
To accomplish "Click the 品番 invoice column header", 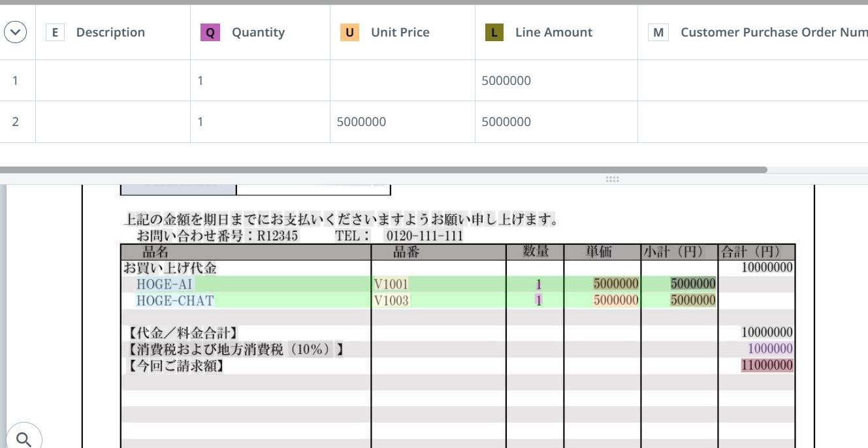I will (x=406, y=251).
